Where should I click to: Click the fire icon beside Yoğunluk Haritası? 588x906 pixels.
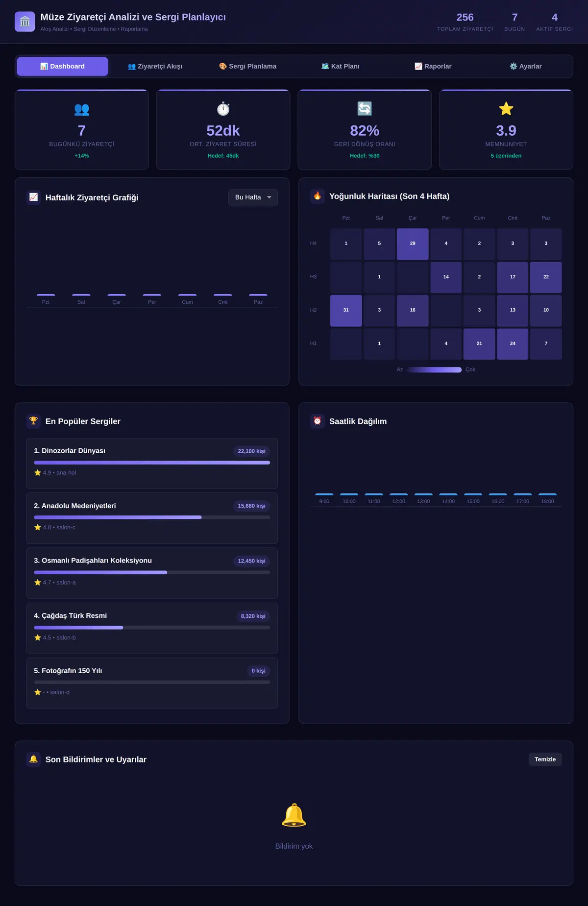[318, 196]
